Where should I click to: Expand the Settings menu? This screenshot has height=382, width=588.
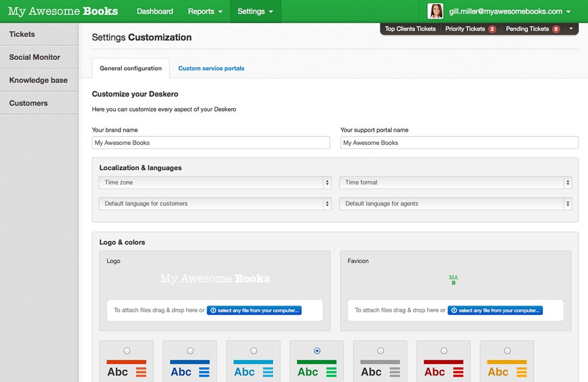coord(256,11)
